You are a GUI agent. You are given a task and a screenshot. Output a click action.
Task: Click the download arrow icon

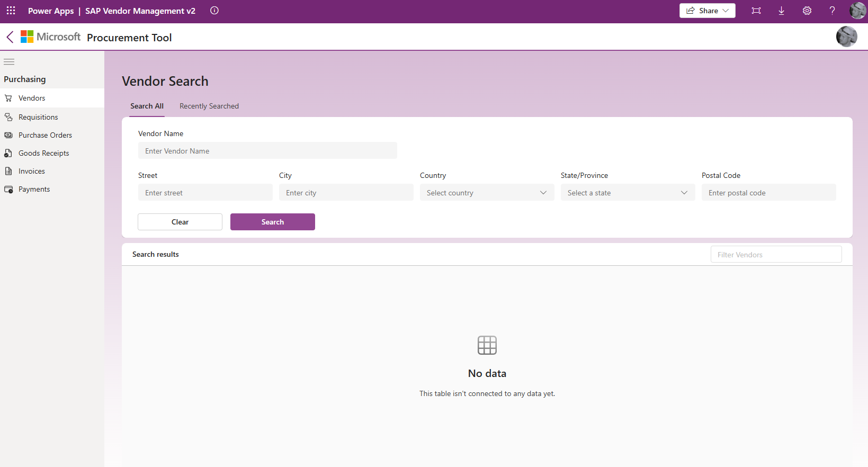point(781,11)
